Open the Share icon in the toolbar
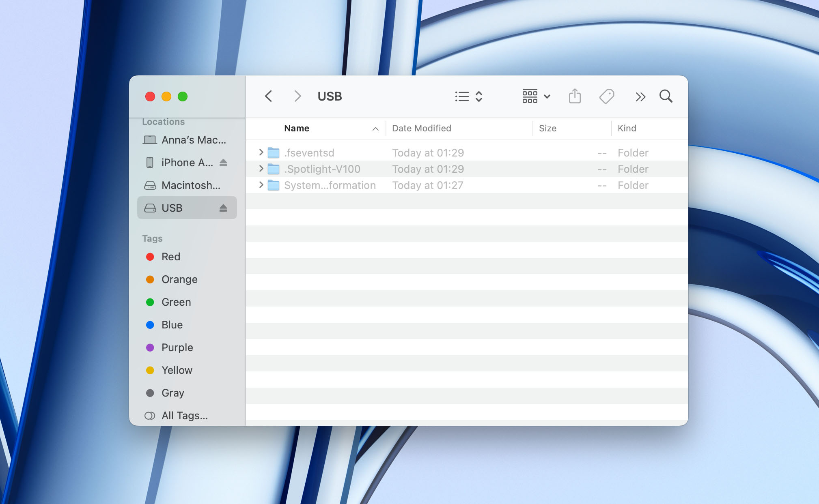Image resolution: width=819 pixels, height=504 pixels. 574,96
